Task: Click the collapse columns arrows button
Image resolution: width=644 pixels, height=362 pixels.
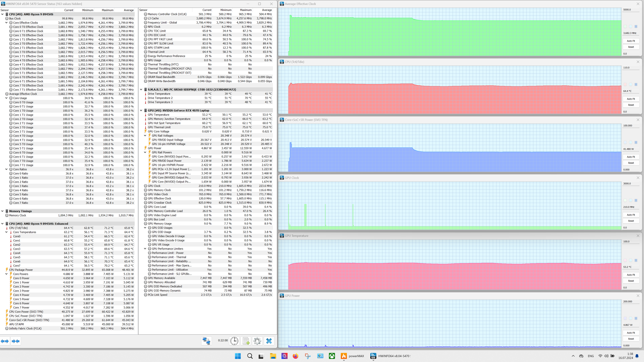Action: click(x=15, y=341)
